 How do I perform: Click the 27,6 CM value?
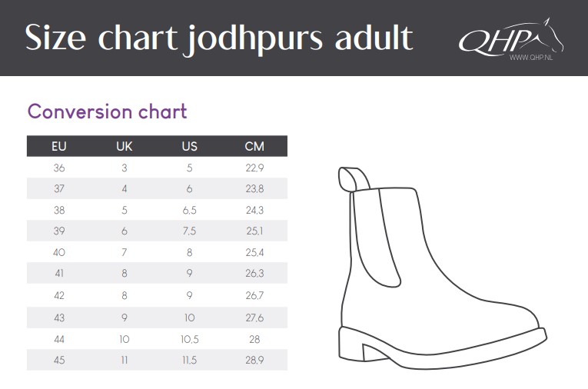[254, 318]
